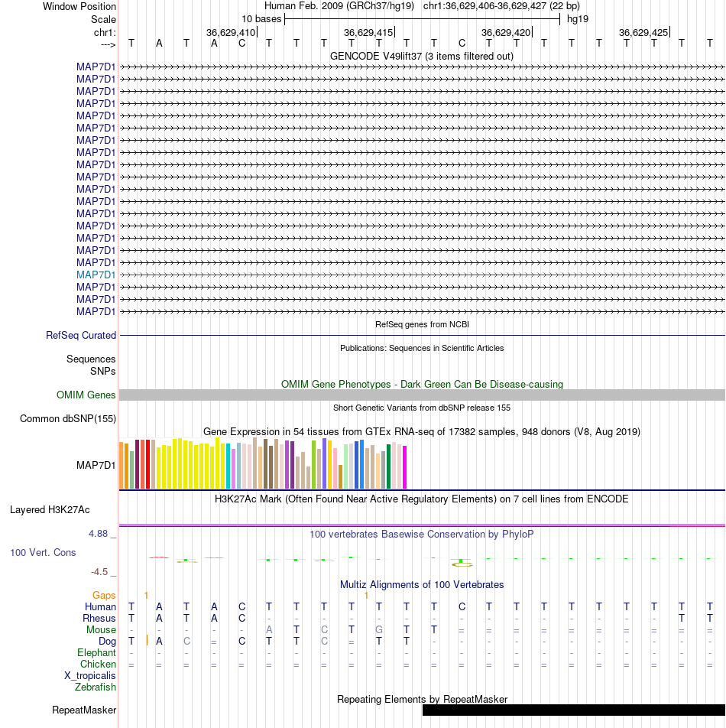The image size is (726, 728).
Task: Click the OMIM Genes label
Action: [x=86, y=395]
